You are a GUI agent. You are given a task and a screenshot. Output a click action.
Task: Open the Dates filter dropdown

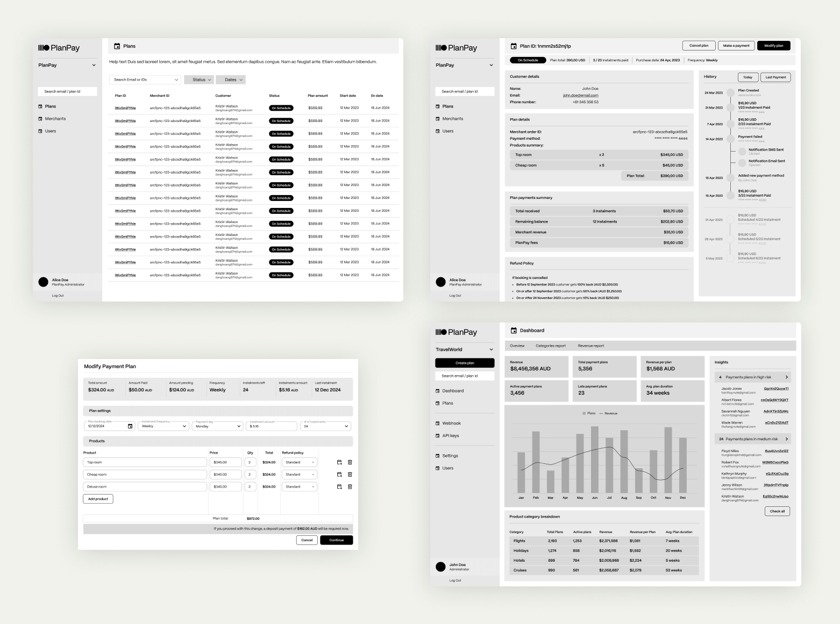pos(231,80)
